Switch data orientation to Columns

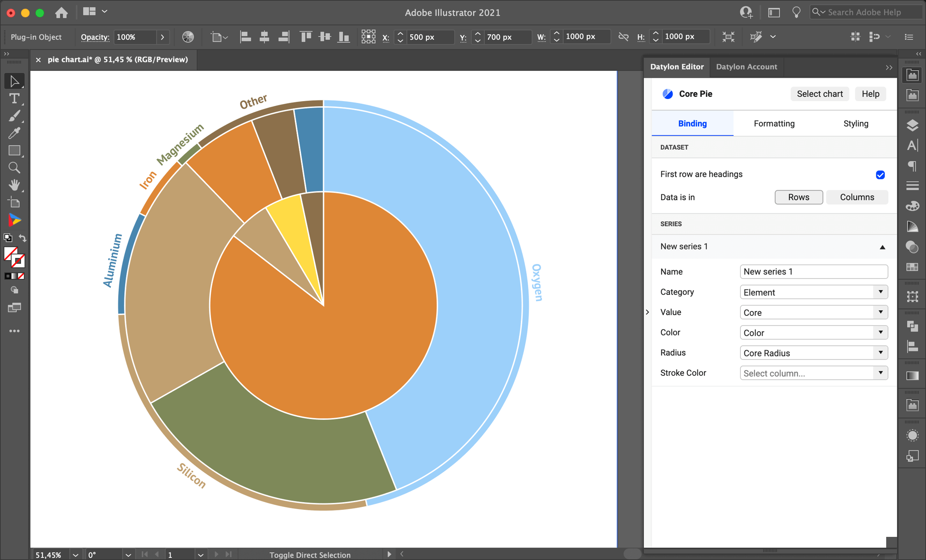pyautogui.click(x=856, y=197)
